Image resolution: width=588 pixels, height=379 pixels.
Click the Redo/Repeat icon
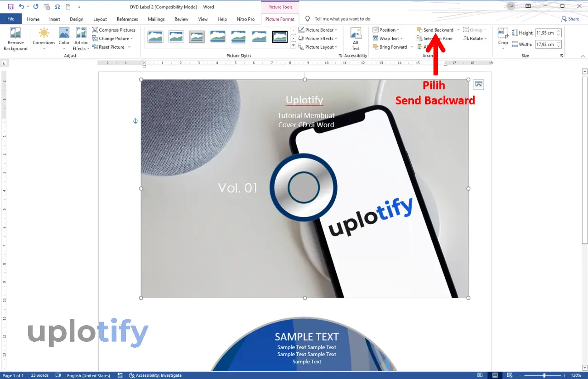click(36, 6)
